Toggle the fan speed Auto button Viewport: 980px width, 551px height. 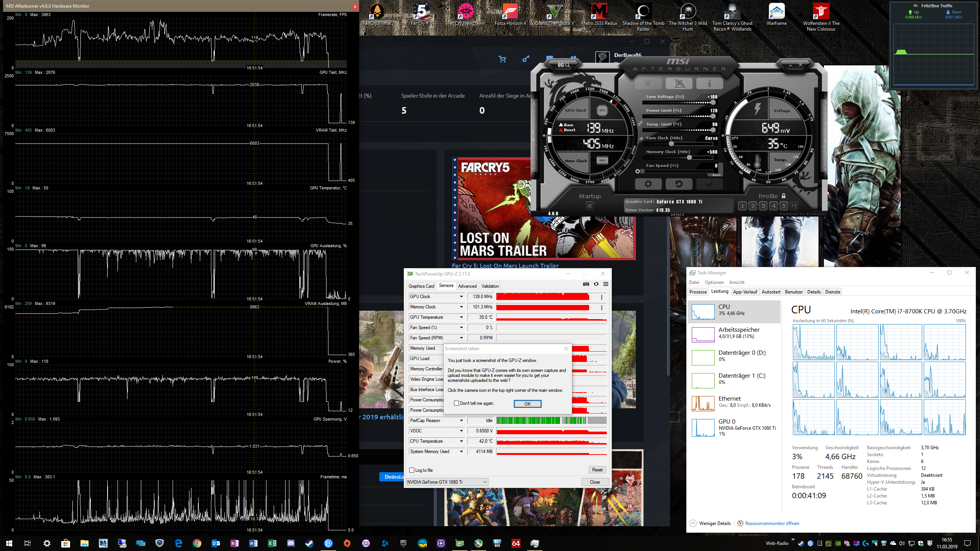coord(716,175)
